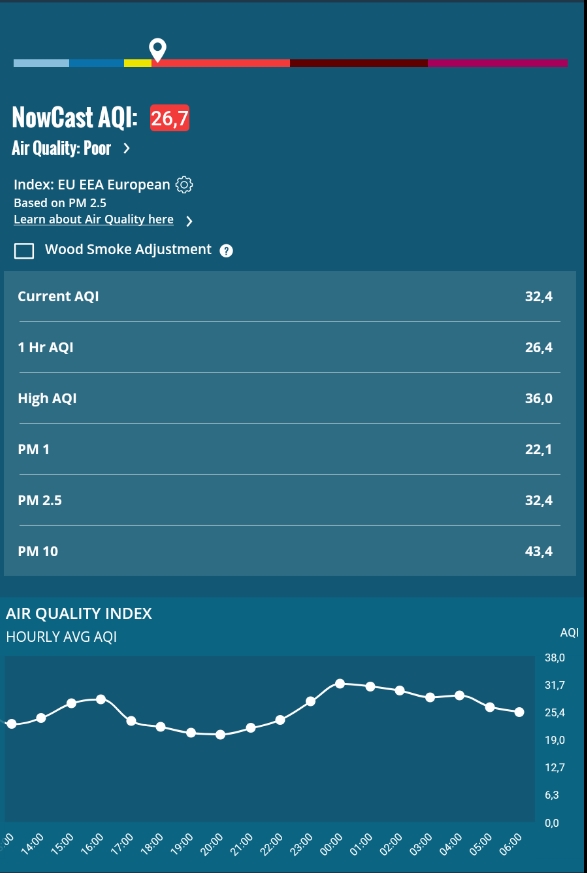Select the 1 Hr AQI row
Image resolution: width=587 pixels, height=873 pixels.
pos(290,347)
